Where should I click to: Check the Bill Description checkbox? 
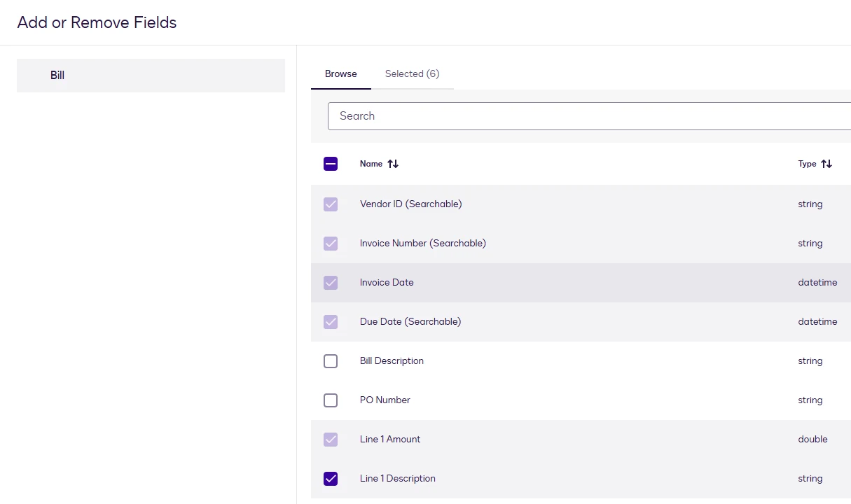331,361
